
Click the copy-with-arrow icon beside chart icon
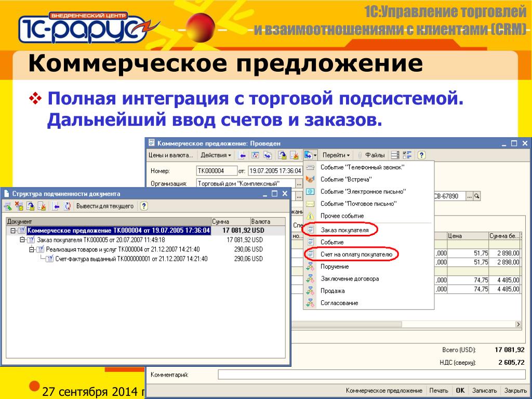(268, 155)
